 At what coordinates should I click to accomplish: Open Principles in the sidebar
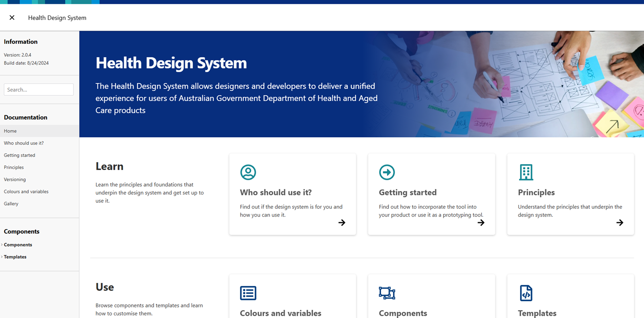pos(40,167)
